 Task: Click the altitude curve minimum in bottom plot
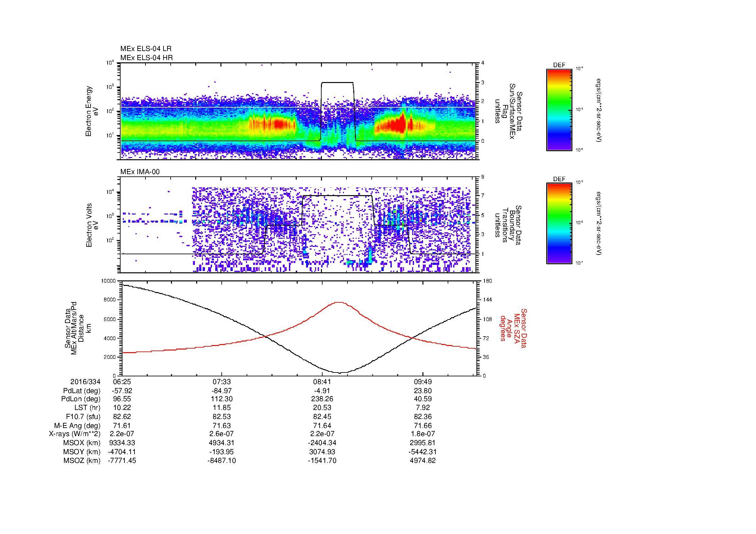341,372
